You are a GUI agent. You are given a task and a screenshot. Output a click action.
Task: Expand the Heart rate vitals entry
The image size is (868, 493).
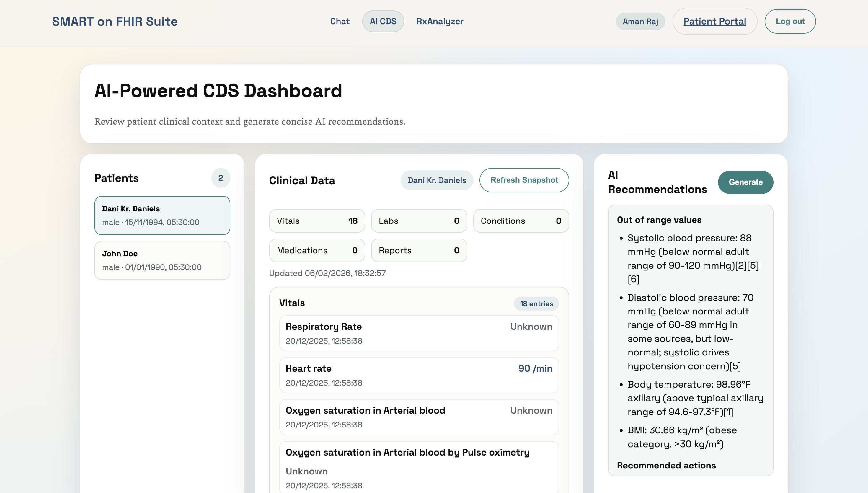point(419,375)
